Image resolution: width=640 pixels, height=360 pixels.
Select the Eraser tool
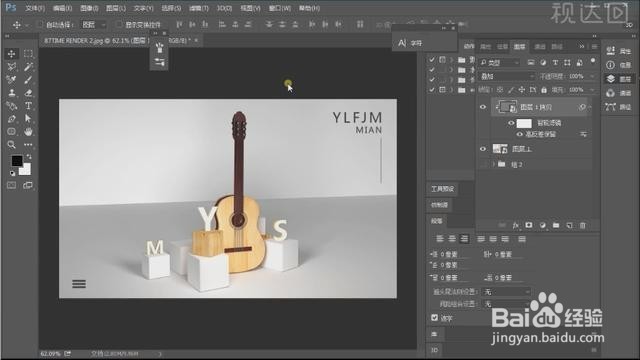pos(28,93)
